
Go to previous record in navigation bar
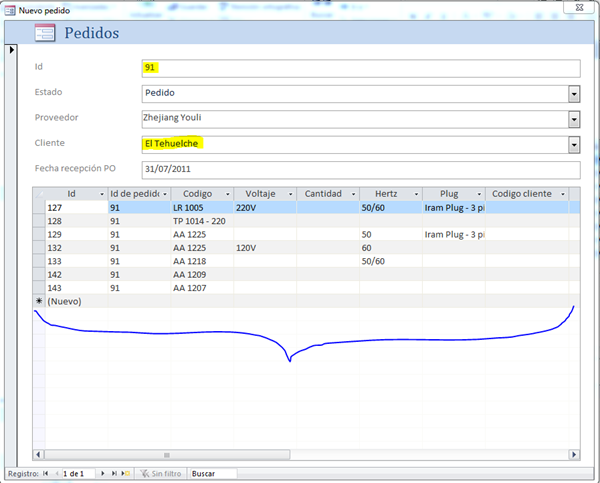click(x=56, y=473)
